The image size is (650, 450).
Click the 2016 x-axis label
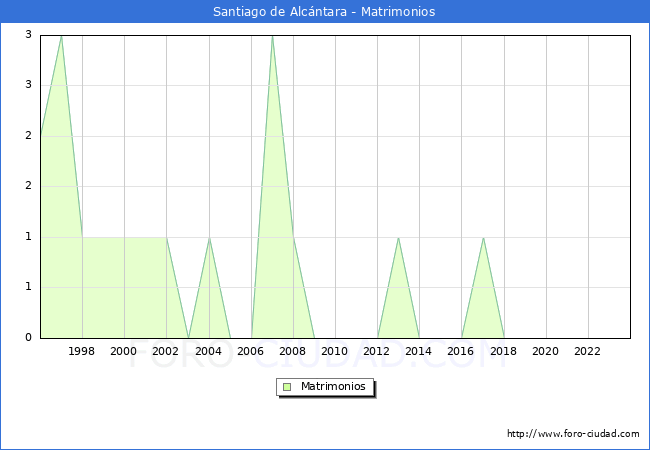tap(461, 351)
